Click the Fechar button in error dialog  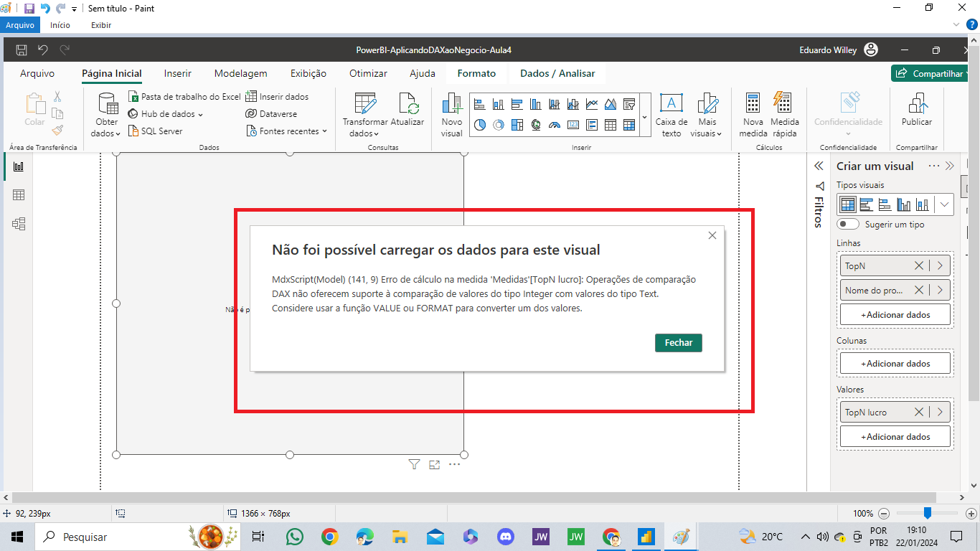[679, 343]
